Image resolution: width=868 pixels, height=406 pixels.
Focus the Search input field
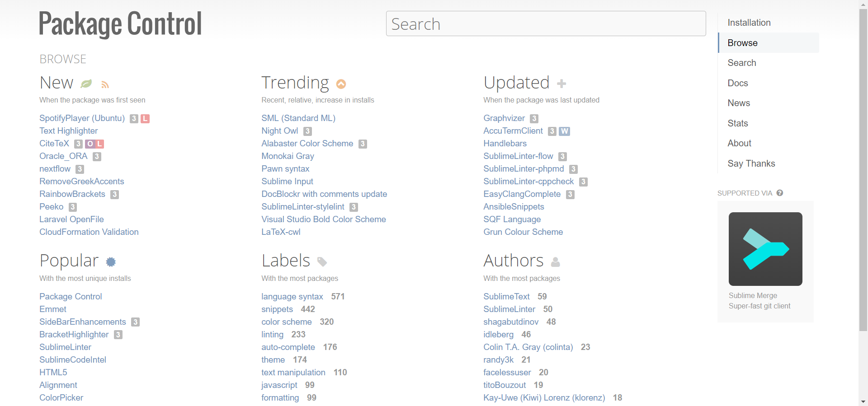546,23
